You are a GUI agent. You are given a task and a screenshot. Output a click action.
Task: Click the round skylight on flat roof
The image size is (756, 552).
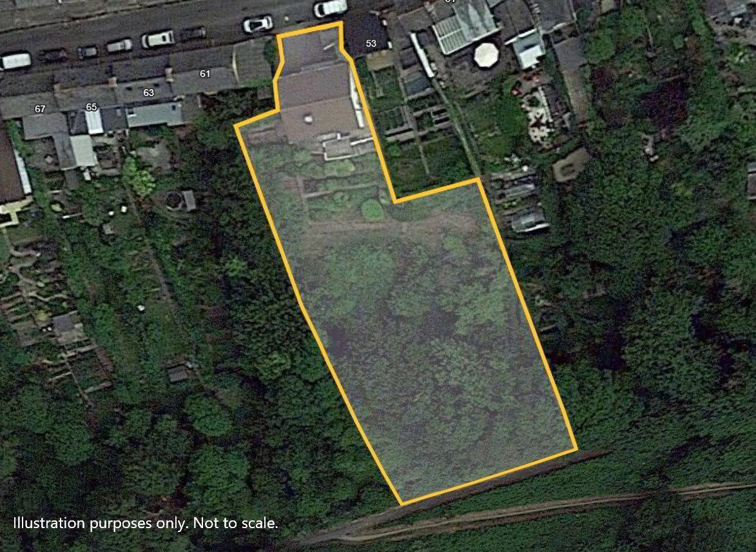point(307,119)
